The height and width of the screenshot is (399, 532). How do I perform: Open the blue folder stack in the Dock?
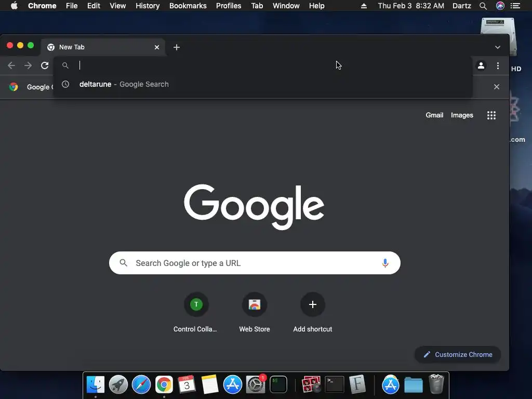point(413,385)
